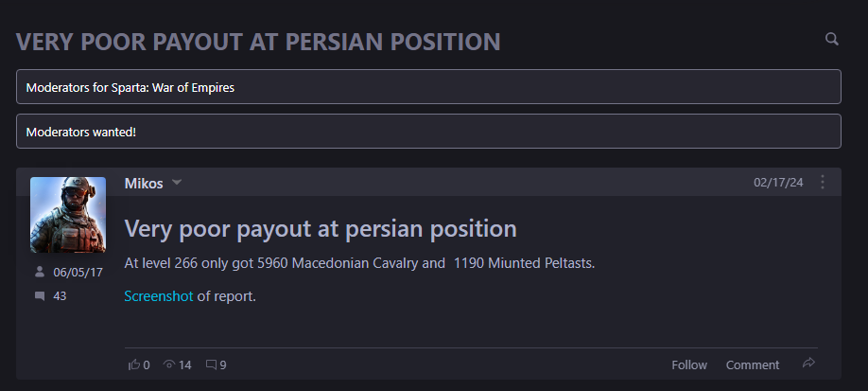Open the 'Moderators wanted!' announcement
Screen dimensions: 868x391
(x=428, y=131)
